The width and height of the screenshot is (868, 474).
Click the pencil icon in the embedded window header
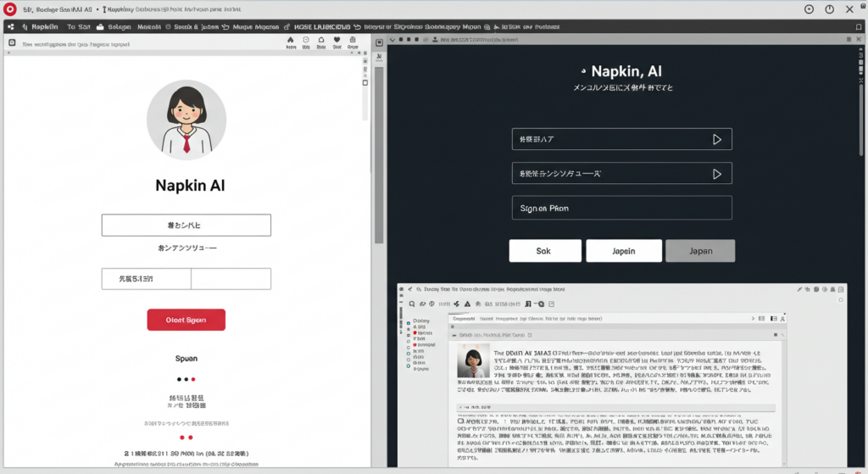click(x=799, y=289)
